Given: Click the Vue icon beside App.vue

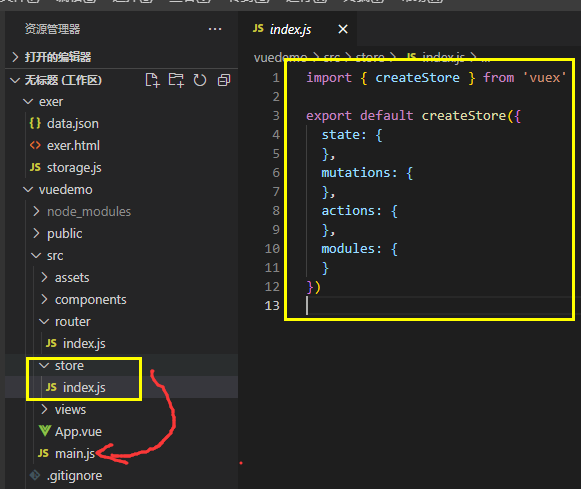Looking at the screenshot, I should (45, 431).
